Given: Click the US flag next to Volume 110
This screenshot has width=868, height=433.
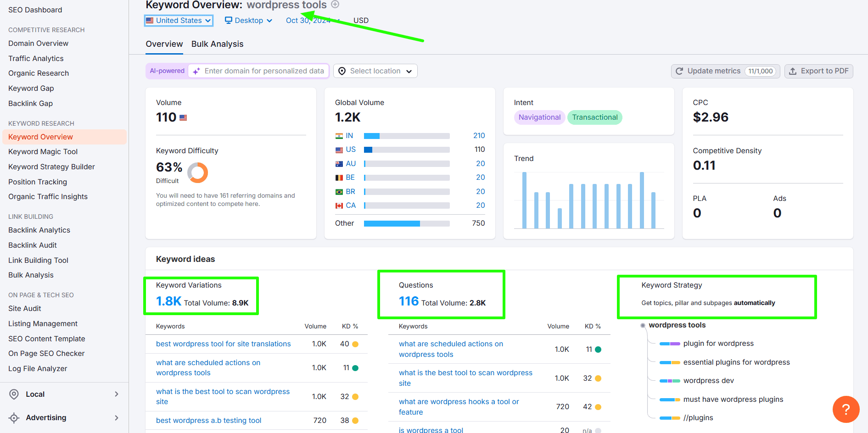Looking at the screenshot, I should [183, 118].
